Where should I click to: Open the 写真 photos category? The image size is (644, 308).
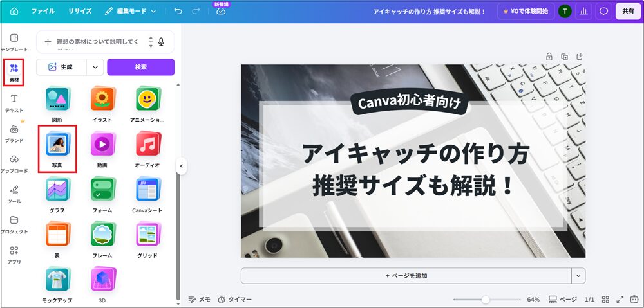pyautogui.click(x=57, y=149)
